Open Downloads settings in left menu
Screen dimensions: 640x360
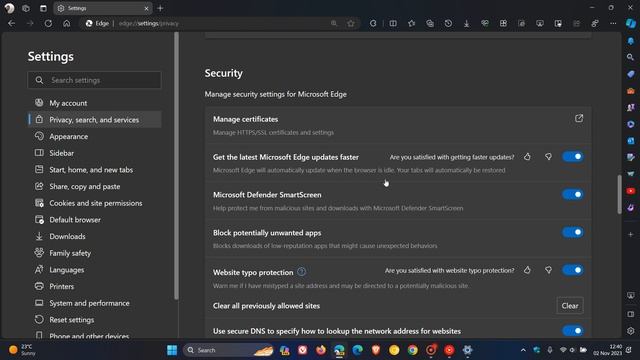[x=94, y=236]
